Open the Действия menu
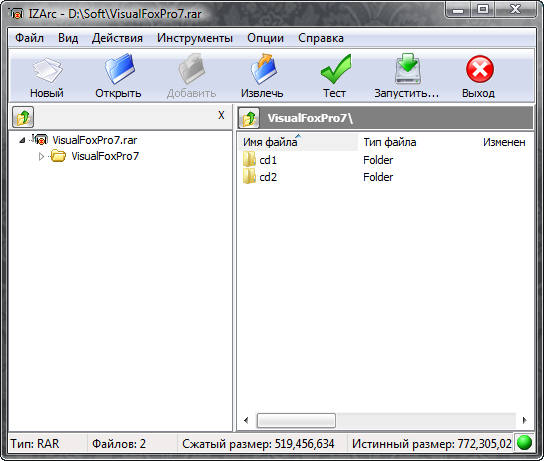The height and width of the screenshot is (461, 544). click(117, 38)
